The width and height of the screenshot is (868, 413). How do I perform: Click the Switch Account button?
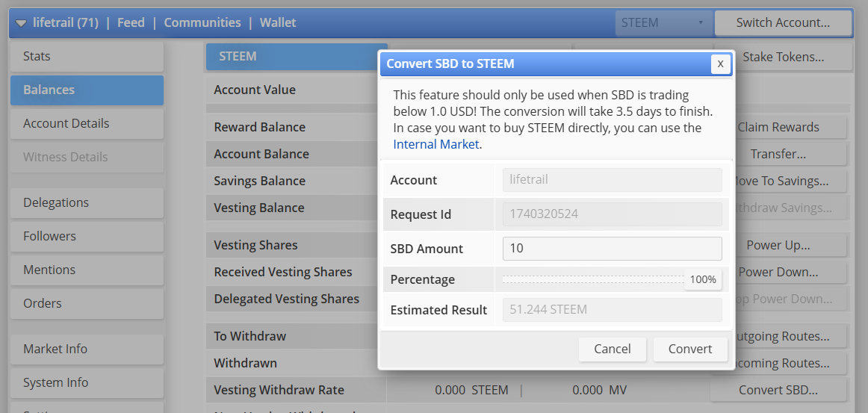point(783,23)
